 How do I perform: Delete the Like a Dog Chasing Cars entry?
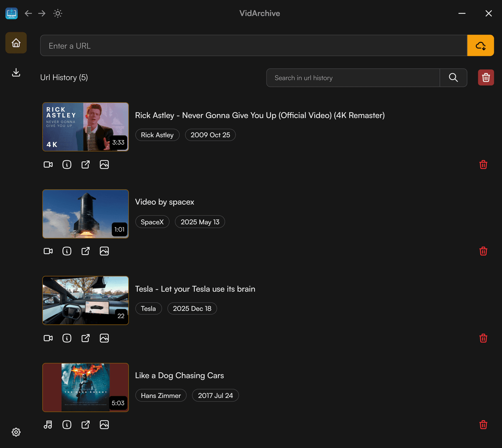(x=483, y=425)
